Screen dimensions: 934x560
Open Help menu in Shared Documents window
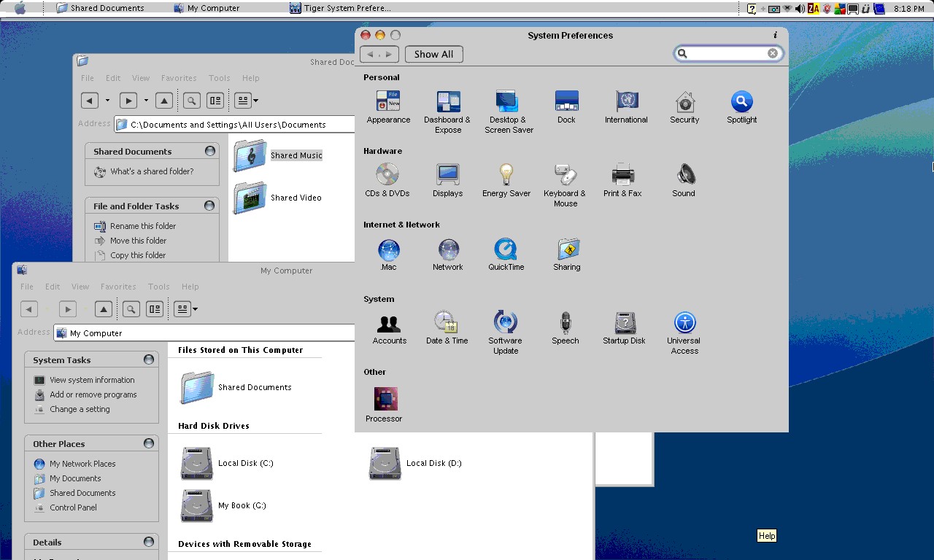(251, 78)
